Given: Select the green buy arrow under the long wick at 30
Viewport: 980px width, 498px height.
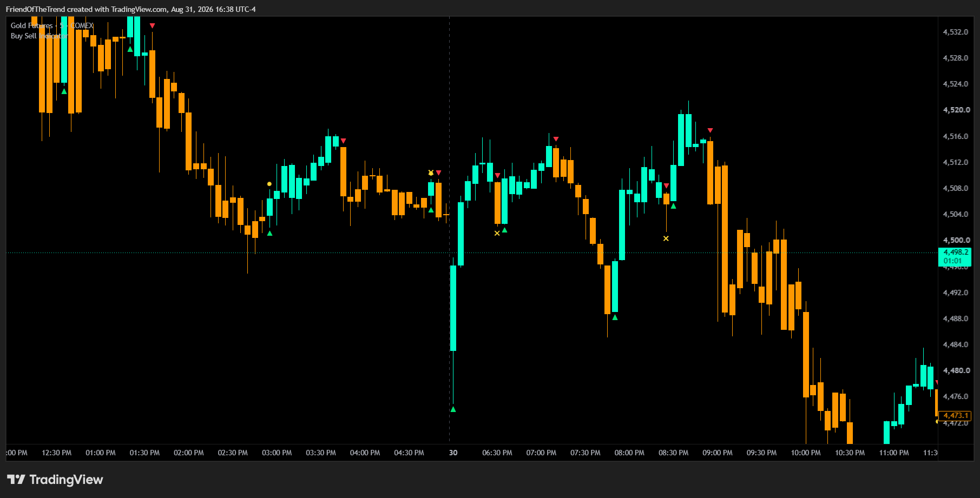Looking at the screenshot, I should pyautogui.click(x=453, y=409).
